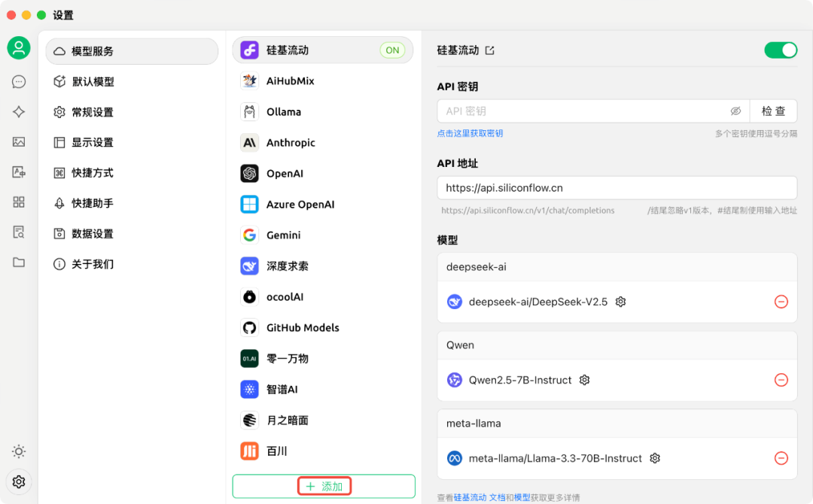Click gear icon next to DeepSeek-V2.5 model
813x504 pixels.
[x=620, y=302]
